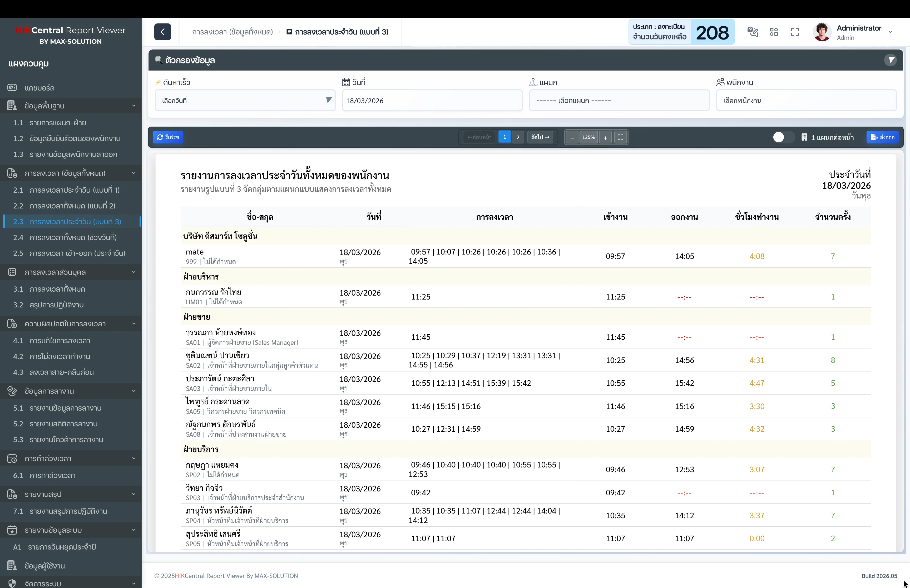Open the department selection dropdown
910x588 pixels.
point(619,101)
